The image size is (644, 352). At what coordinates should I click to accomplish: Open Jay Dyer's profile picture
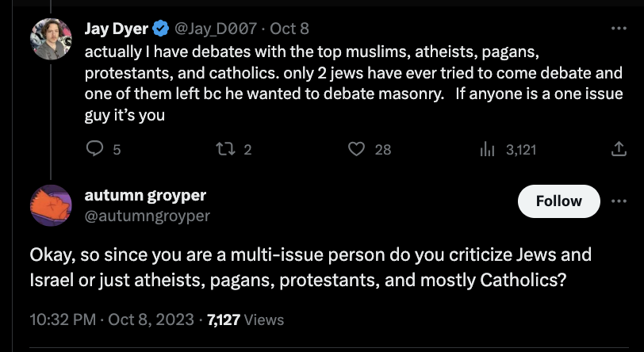(51, 39)
